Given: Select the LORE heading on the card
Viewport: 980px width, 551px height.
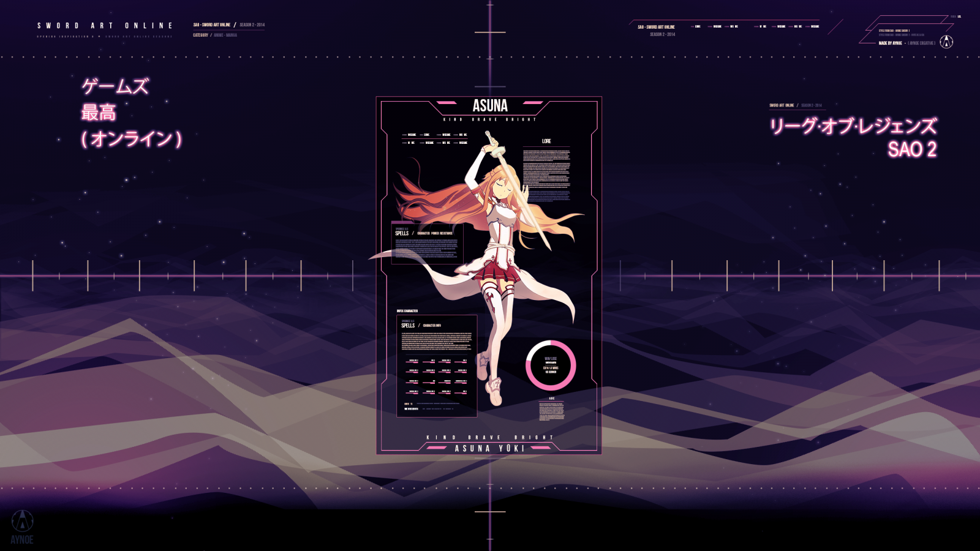Looking at the screenshot, I should pyautogui.click(x=546, y=141).
